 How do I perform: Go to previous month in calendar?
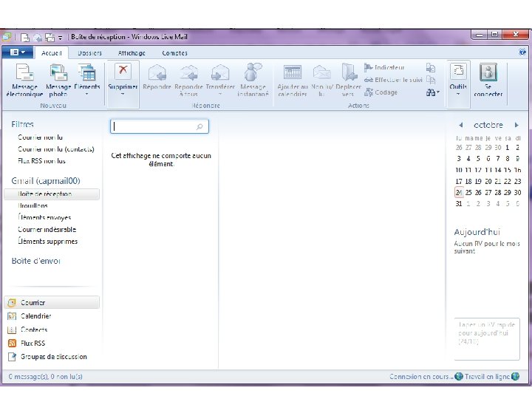(x=461, y=125)
